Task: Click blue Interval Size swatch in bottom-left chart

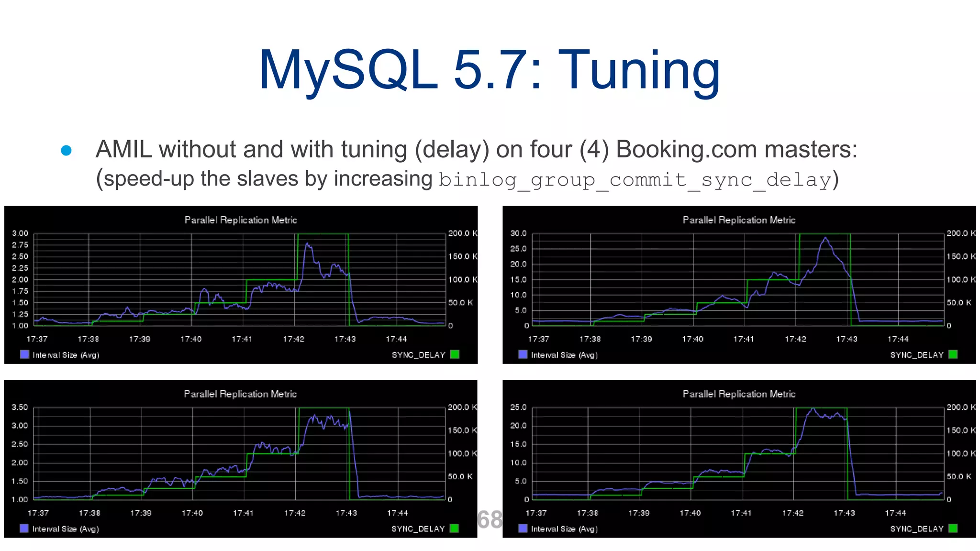Action: (24, 529)
